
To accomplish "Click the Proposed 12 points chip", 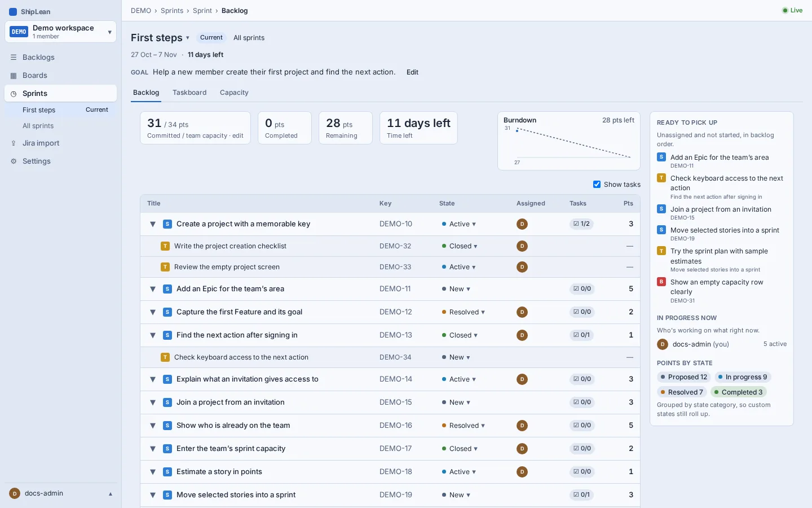I will 684,377.
